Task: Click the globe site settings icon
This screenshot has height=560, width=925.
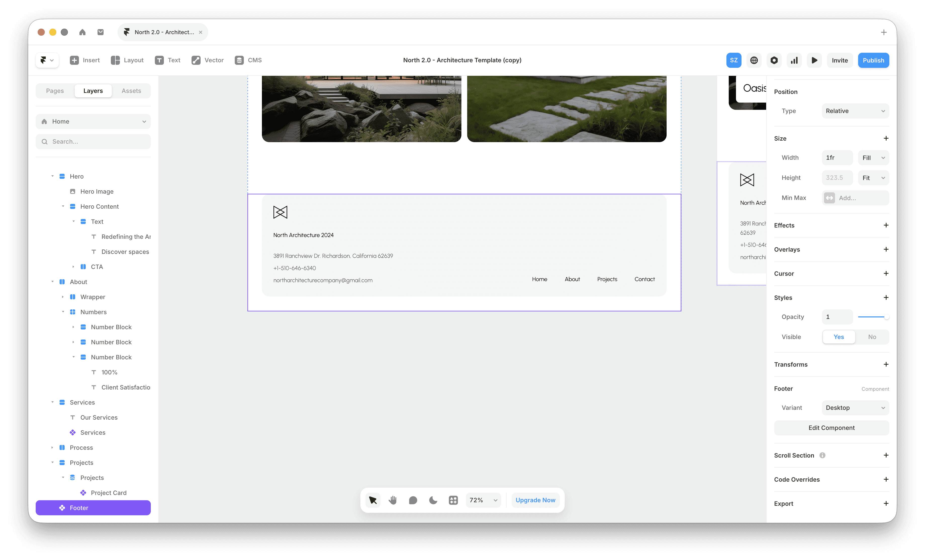Action: (x=754, y=60)
